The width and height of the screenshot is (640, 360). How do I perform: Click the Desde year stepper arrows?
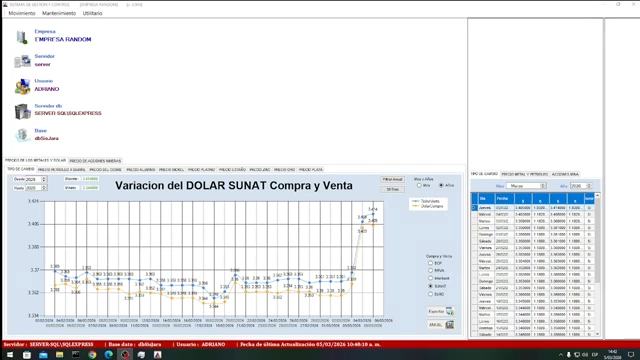[x=44, y=179]
